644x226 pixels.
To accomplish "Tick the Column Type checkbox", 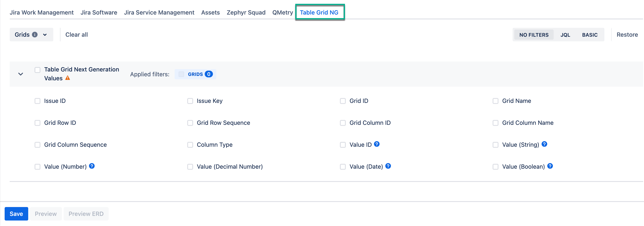I will click(190, 145).
